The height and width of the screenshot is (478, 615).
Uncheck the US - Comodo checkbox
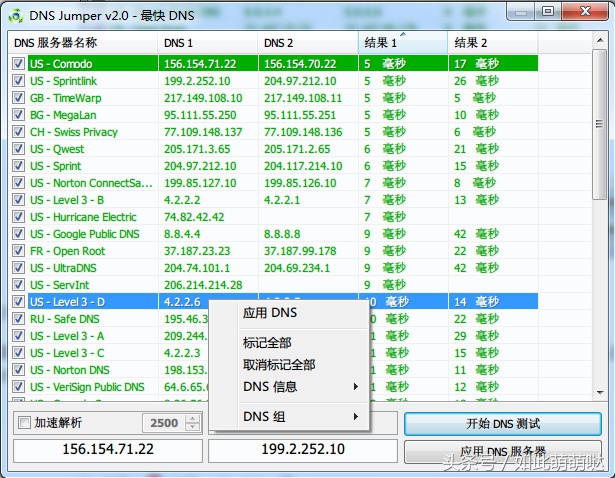[x=18, y=64]
